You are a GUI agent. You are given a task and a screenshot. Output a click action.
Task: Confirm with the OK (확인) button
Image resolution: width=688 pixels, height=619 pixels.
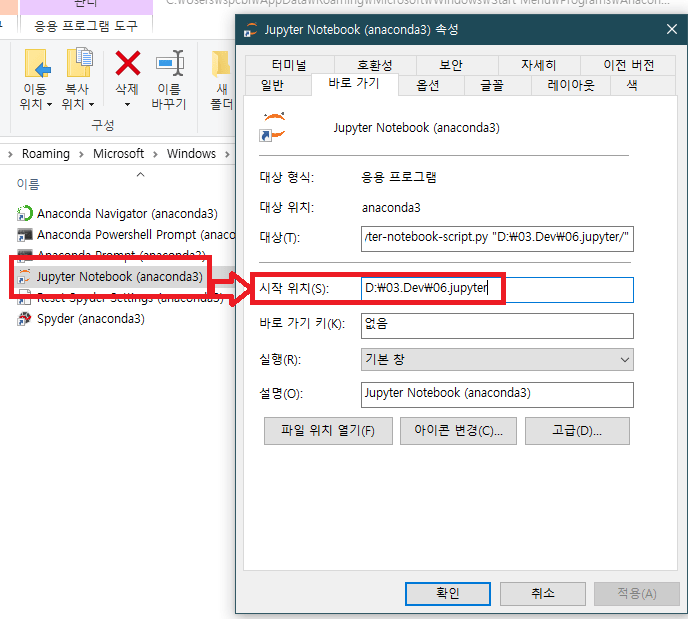(x=448, y=594)
